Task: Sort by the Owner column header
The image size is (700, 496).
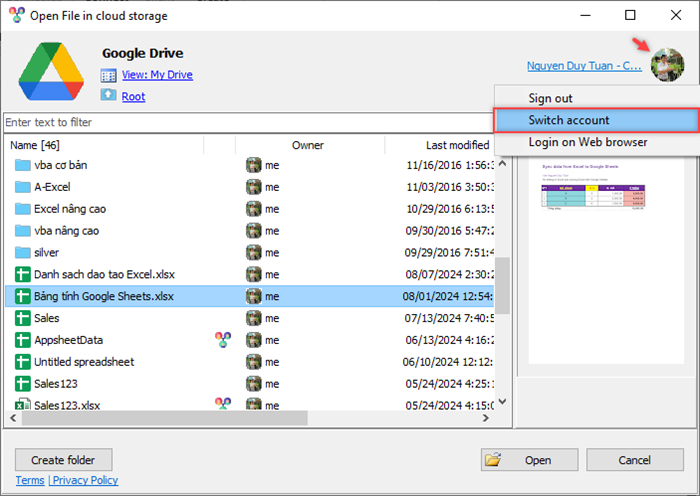Action: pyautogui.click(x=310, y=145)
